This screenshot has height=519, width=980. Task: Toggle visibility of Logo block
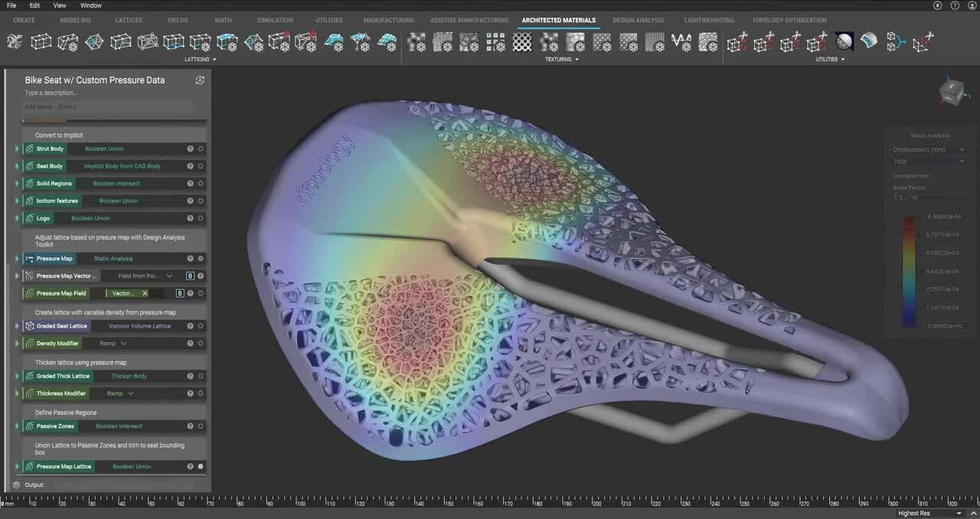pos(201,218)
